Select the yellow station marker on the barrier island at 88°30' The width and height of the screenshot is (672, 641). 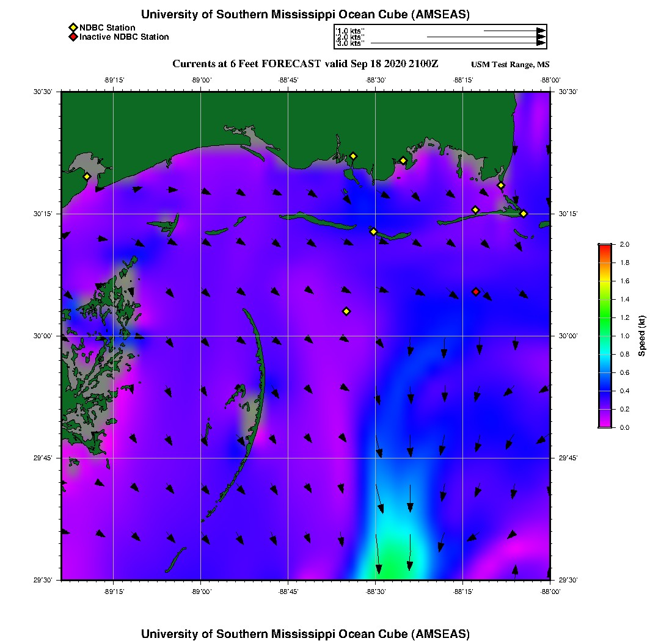373,231
